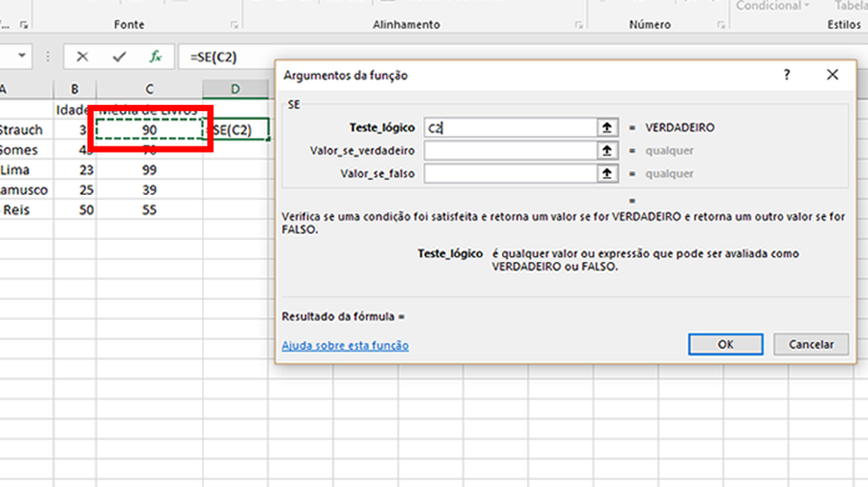Click the Valor_se_verdadeiro input field
868x487 pixels.
pos(510,151)
